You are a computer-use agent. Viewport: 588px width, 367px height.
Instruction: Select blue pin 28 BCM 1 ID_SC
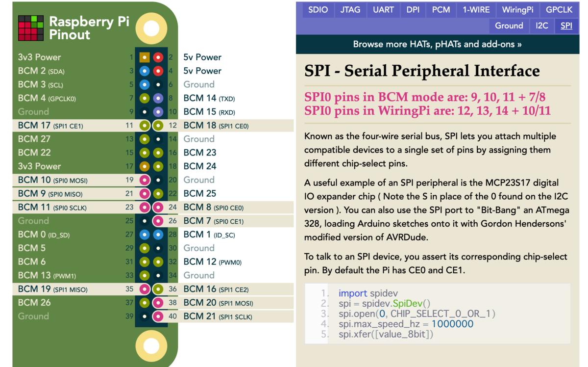[x=158, y=235]
